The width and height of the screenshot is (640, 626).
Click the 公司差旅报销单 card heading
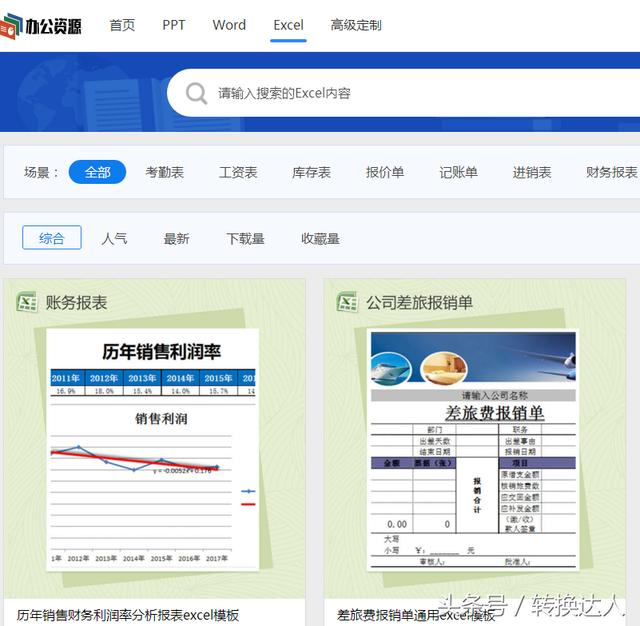(419, 303)
